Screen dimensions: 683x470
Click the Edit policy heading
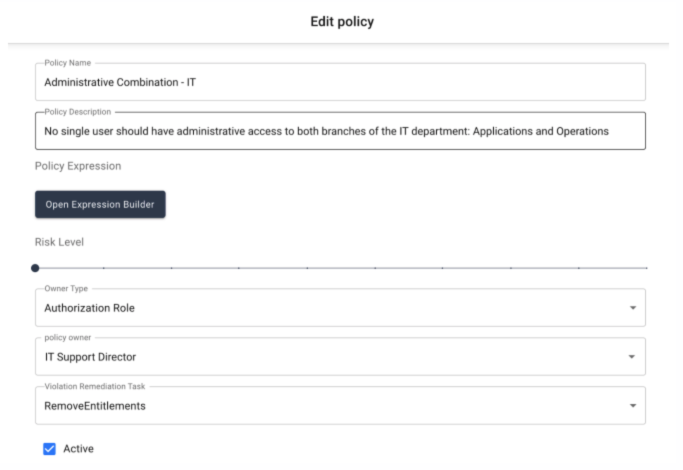(342, 21)
